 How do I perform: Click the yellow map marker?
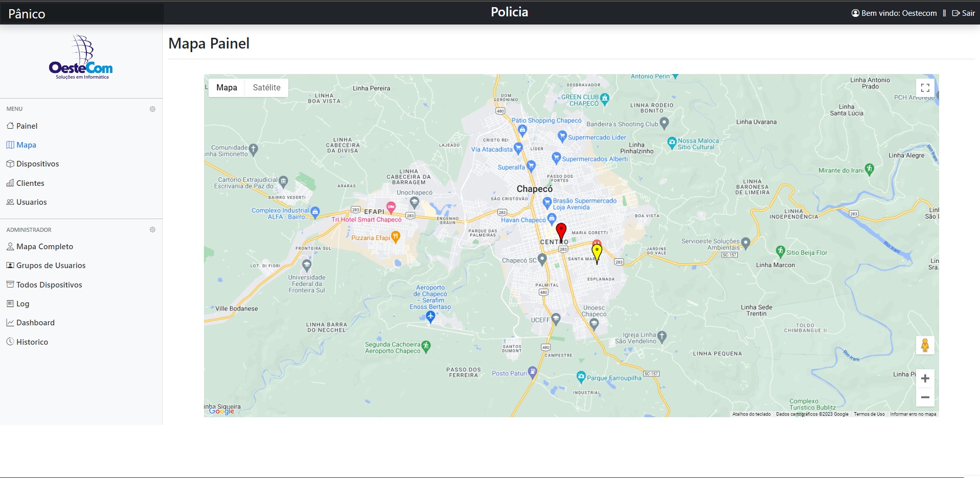597,253
